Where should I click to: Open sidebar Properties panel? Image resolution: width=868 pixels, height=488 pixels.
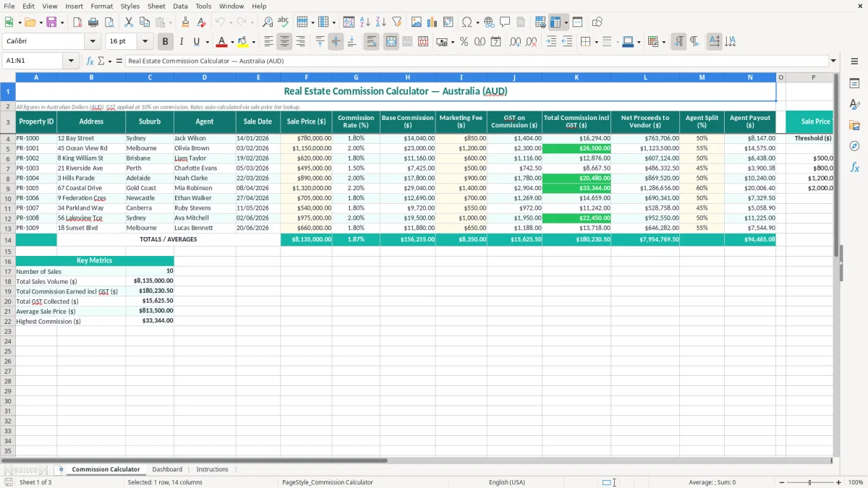coord(854,83)
